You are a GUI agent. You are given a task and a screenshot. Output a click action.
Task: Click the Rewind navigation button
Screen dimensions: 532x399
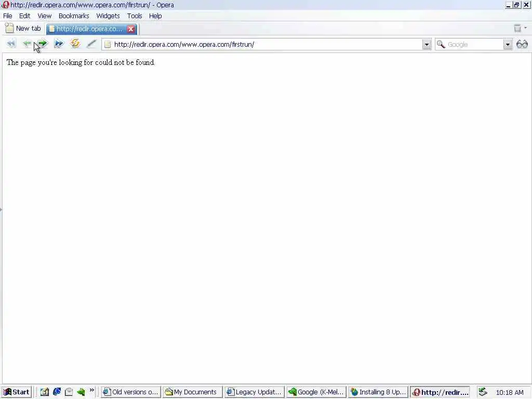[x=11, y=44]
